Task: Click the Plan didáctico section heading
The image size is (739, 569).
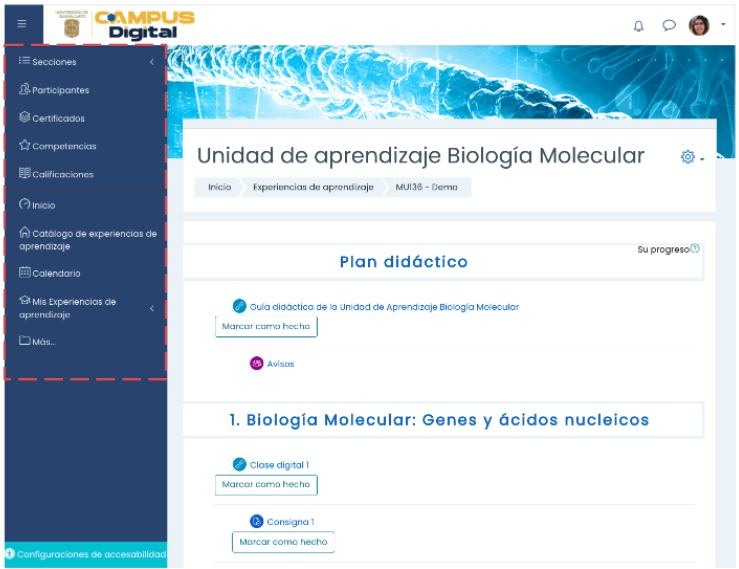Action: (404, 262)
